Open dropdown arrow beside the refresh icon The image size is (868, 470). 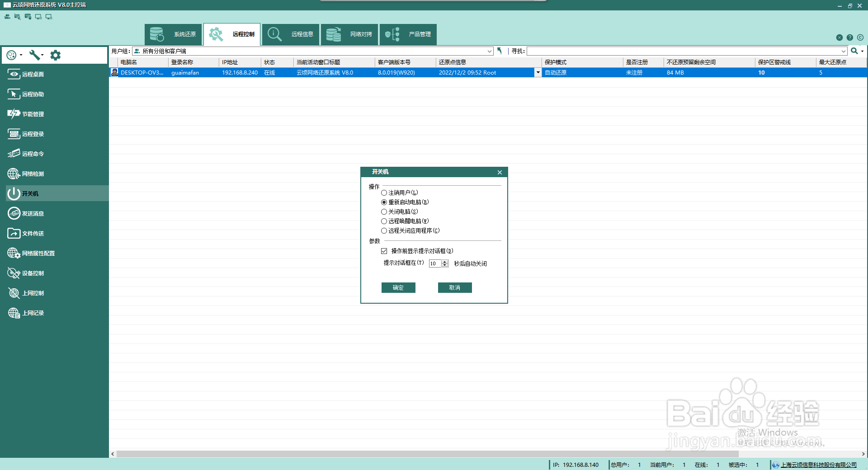21,55
